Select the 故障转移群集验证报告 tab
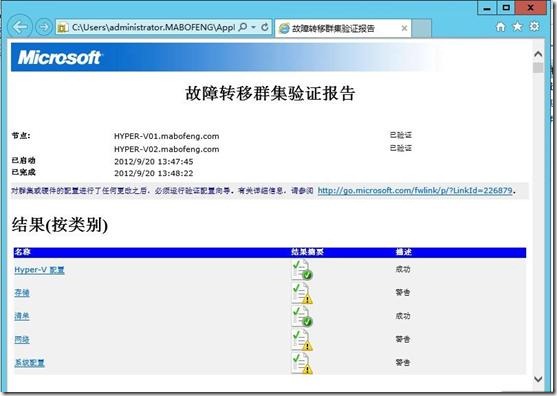 343,28
